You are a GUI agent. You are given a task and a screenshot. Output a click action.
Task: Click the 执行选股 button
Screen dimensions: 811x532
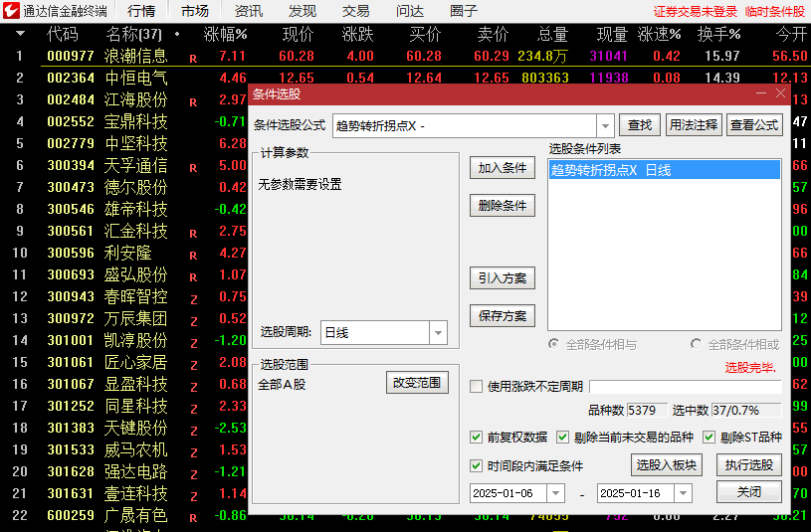coord(749,465)
